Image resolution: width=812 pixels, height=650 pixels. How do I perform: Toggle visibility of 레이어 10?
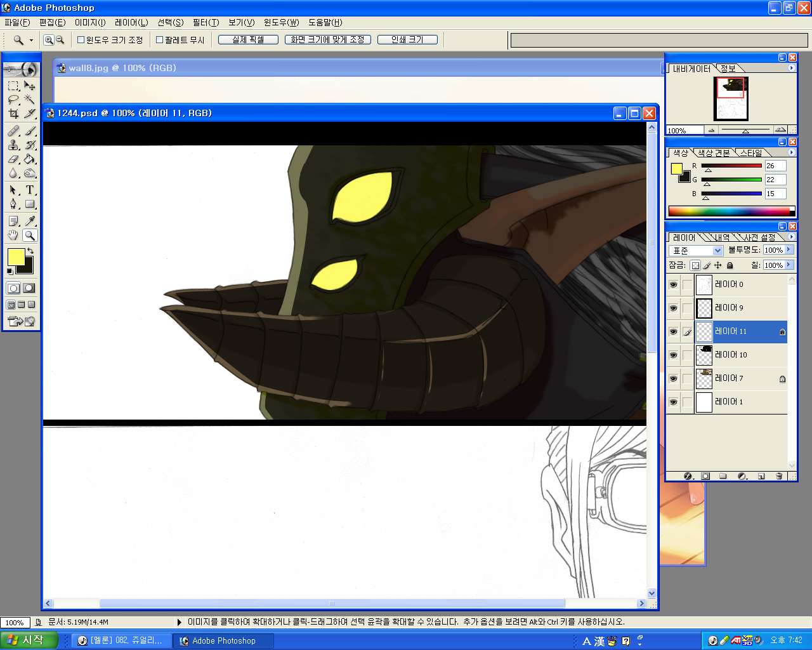[x=673, y=355]
